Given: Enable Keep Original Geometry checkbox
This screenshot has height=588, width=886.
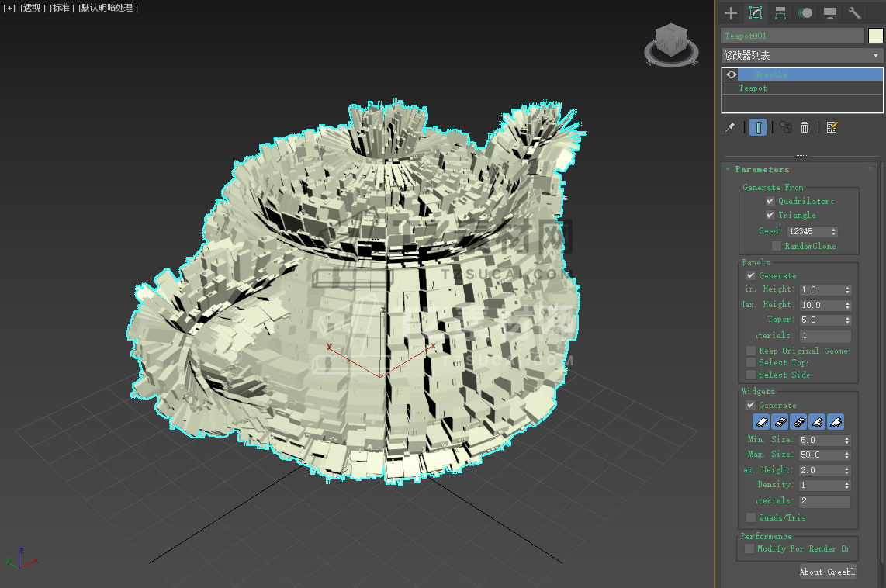Looking at the screenshot, I should (751, 351).
